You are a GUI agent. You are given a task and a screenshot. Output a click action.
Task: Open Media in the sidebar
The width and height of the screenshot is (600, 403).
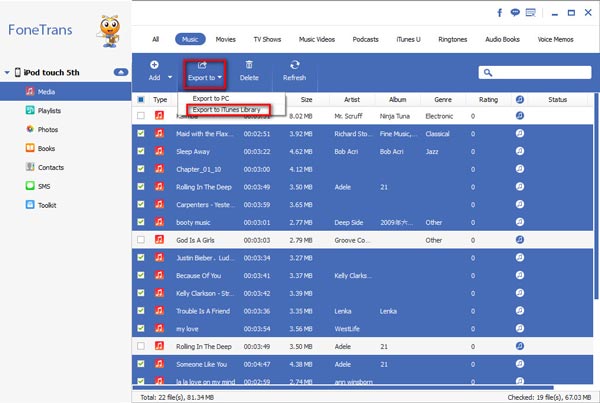(x=65, y=92)
